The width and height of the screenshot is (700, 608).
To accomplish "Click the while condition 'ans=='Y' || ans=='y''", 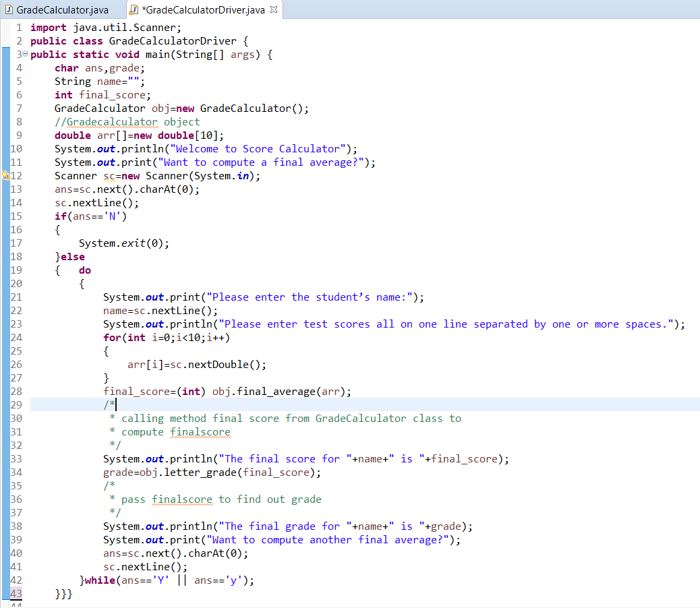I will coord(182,580).
